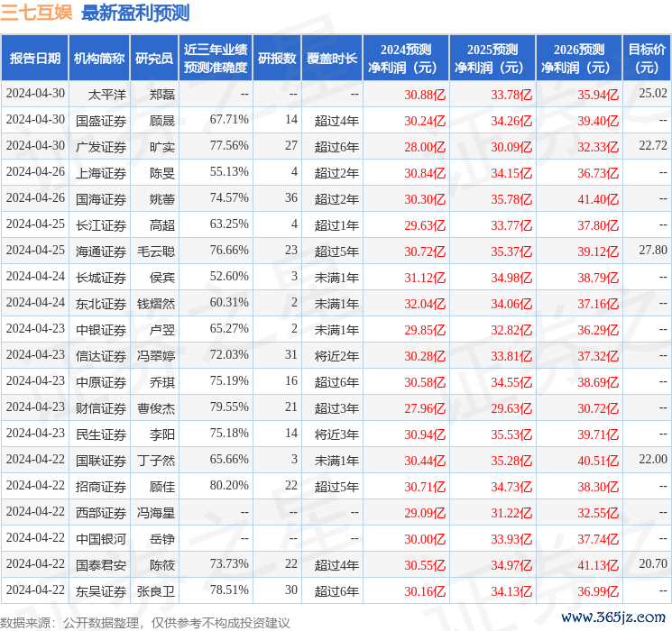Image resolution: width=672 pixels, height=631 pixels.
Task: Click analyst name 顾晟
Action: click(162, 121)
